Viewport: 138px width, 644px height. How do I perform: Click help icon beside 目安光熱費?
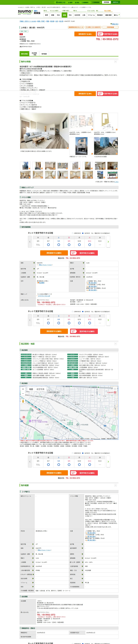point(33,579)
